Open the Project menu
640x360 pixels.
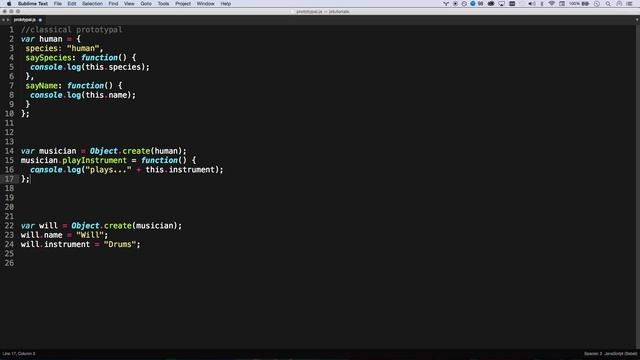183,4
